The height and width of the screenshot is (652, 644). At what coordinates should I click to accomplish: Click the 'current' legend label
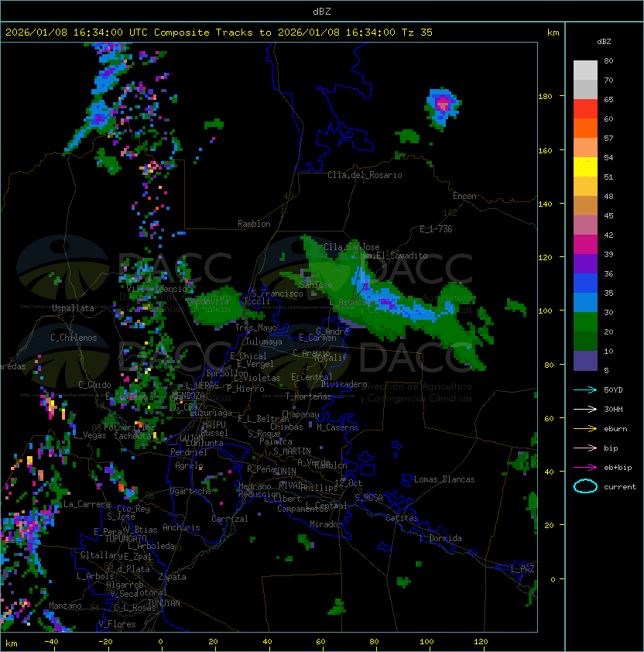tap(620, 487)
